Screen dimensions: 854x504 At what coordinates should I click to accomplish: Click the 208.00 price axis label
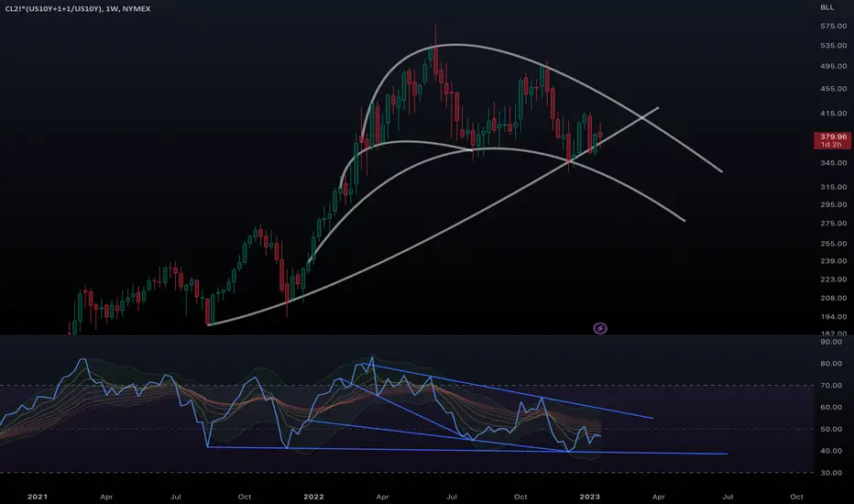pyautogui.click(x=833, y=298)
